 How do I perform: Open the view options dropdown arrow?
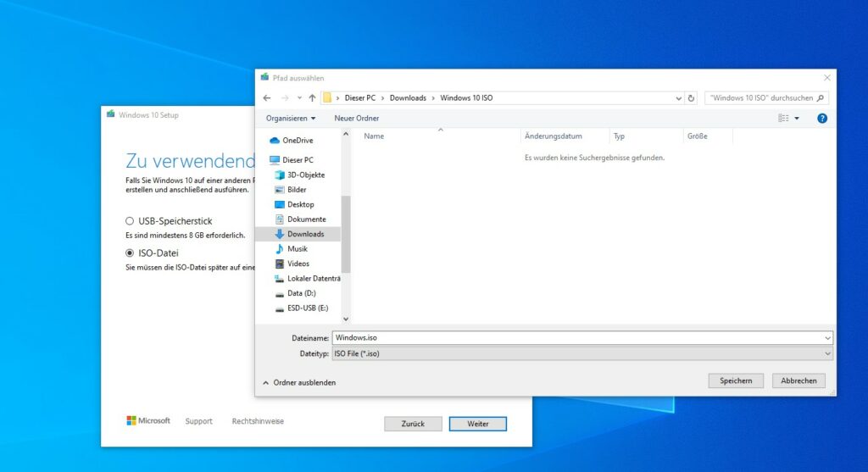coord(797,119)
